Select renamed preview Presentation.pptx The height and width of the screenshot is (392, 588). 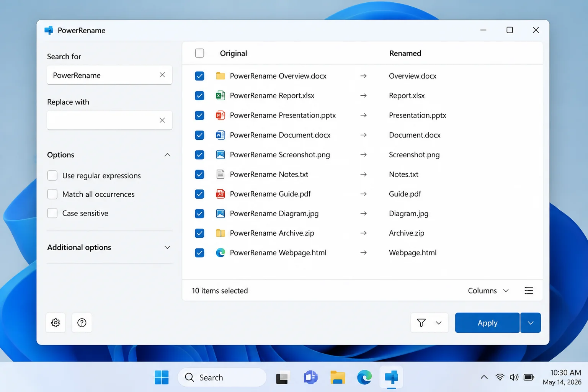coord(418,115)
